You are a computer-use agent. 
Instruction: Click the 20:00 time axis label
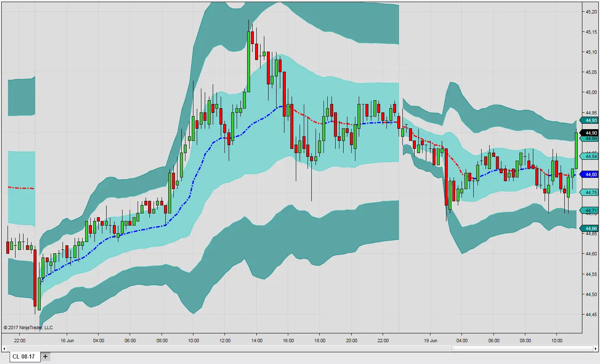(352, 341)
